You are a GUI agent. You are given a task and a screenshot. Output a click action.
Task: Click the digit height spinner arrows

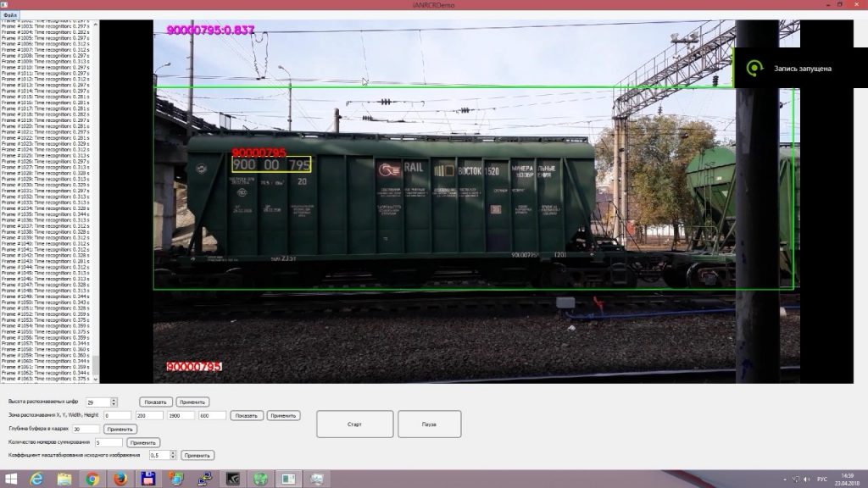point(114,402)
